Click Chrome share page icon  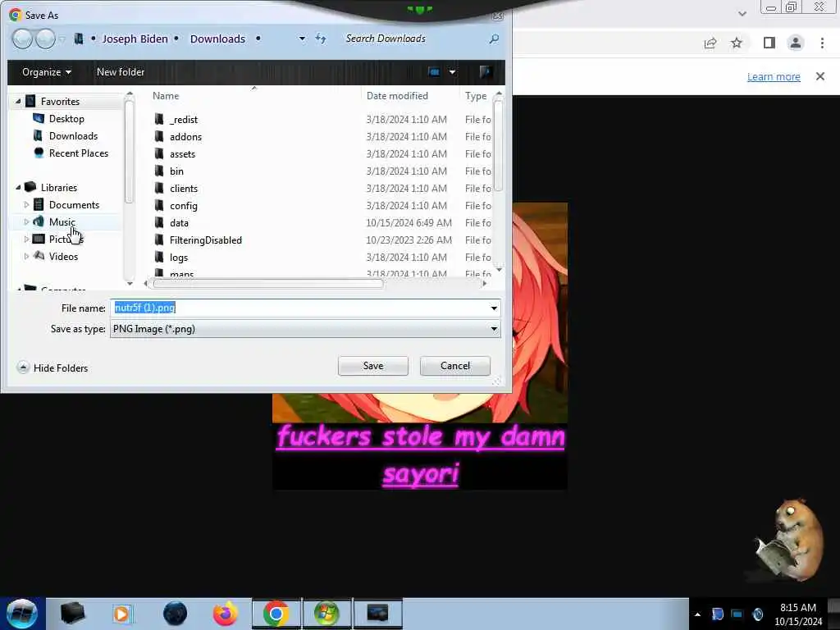(x=710, y=43)
